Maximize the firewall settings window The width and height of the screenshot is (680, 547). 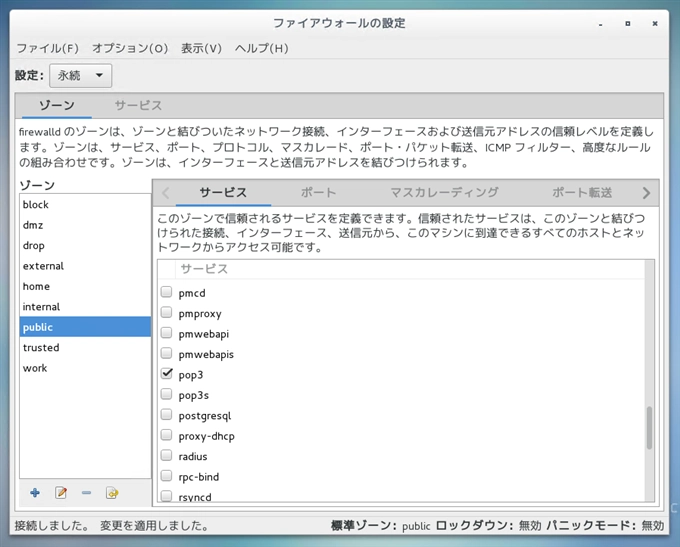coord(628,23)
